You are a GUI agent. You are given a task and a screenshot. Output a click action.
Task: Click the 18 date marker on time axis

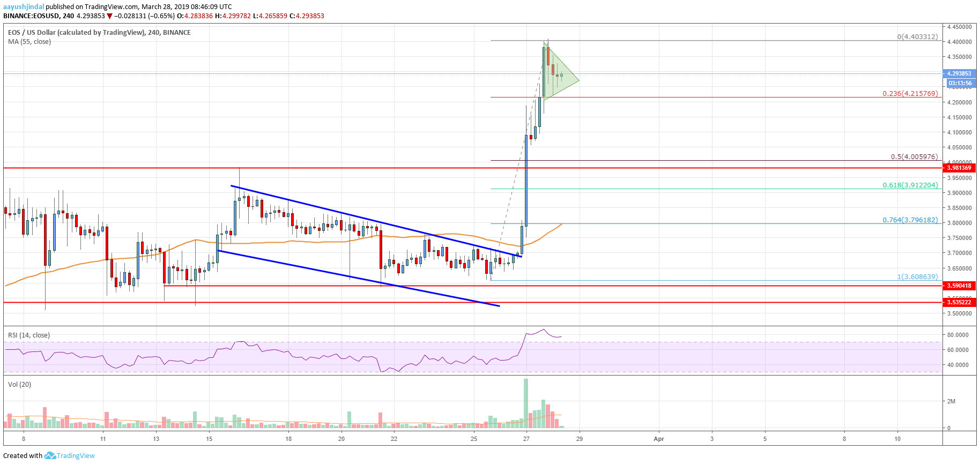288,439
